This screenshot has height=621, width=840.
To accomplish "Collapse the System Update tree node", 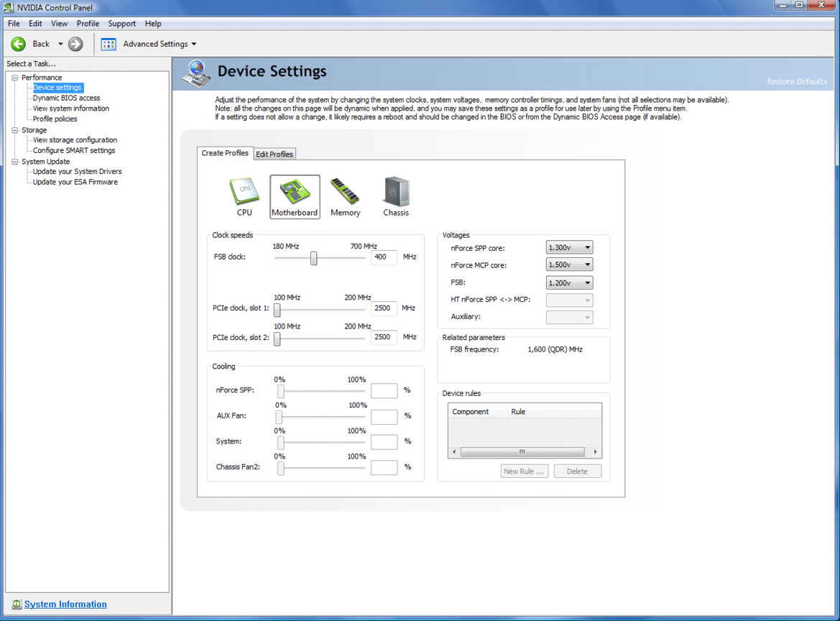I will pos(15,162).
